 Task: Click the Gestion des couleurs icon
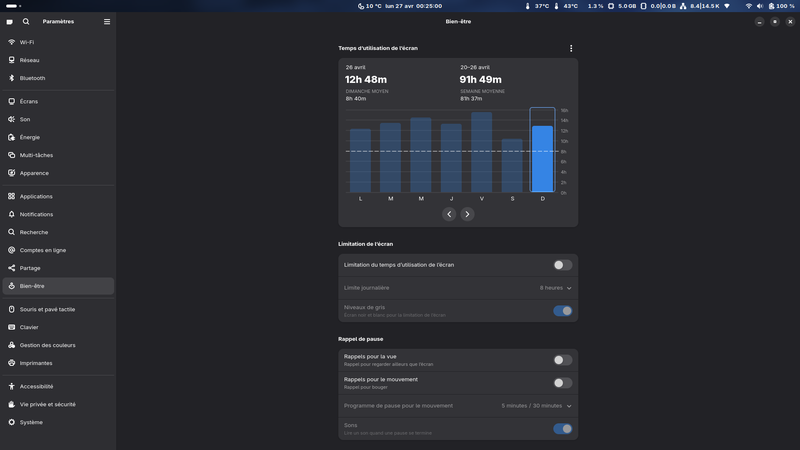[x=11, y=345]
